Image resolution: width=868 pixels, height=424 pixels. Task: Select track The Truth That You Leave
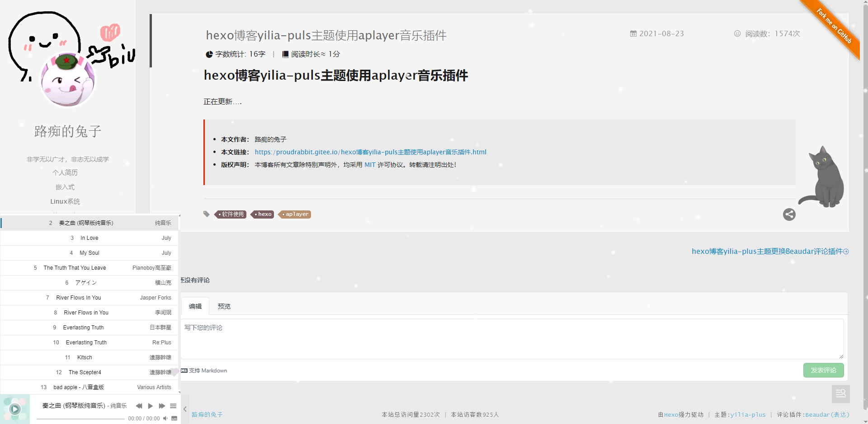coord(89,268)
